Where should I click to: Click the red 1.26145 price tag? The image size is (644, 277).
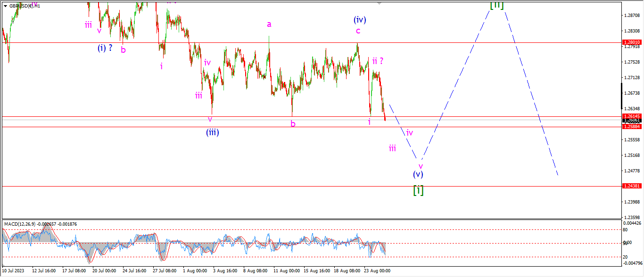[x=632, y=116]
